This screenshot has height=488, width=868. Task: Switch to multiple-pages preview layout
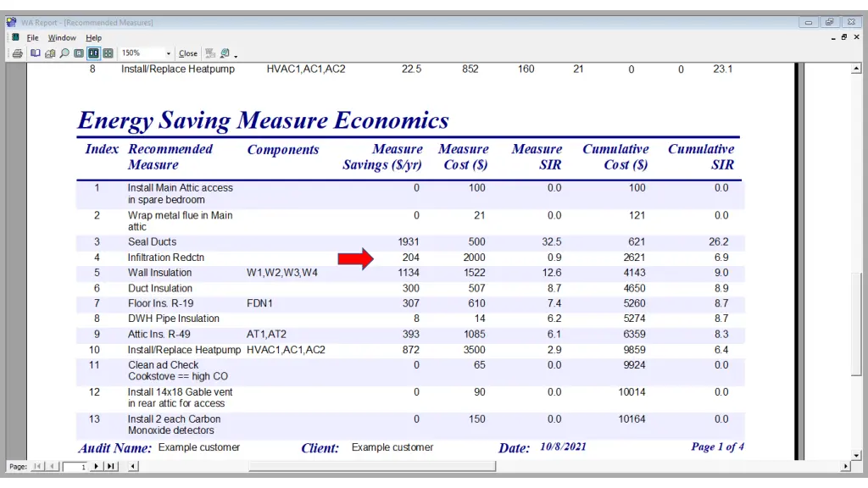pos(108,53)
